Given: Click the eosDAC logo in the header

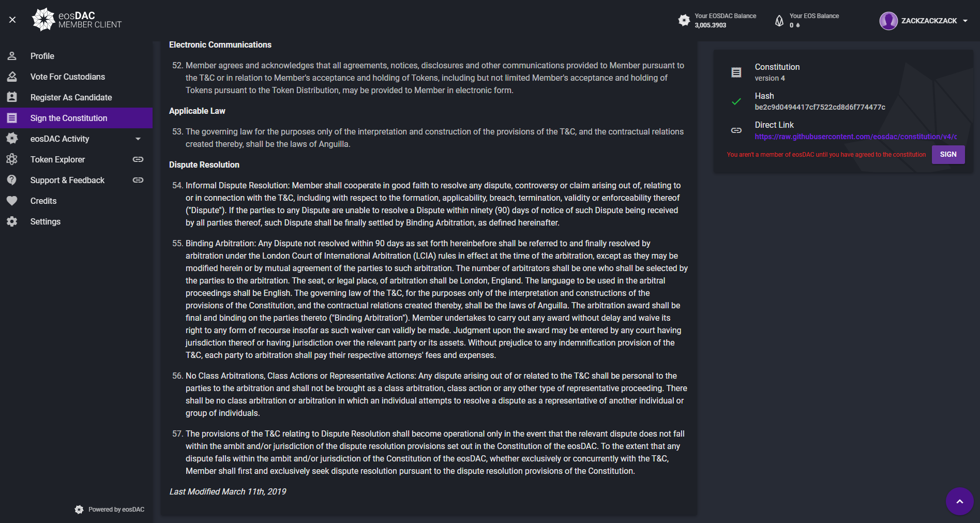Looking at the screenshot, I should click(x=77, y=20).
